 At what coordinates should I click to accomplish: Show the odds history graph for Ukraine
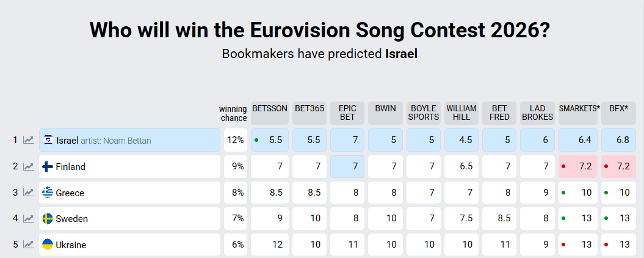[28, 245]
